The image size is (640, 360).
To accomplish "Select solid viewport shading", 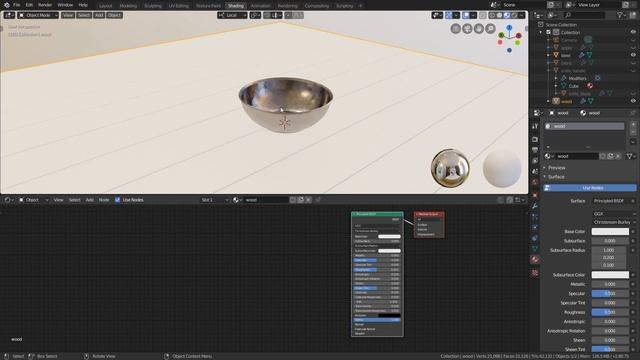I will pyautogui.click(x=500, y=15).
